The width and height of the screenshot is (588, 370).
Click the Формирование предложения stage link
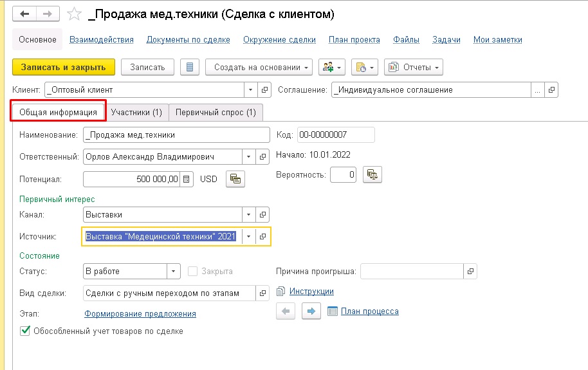pos(140,314)
